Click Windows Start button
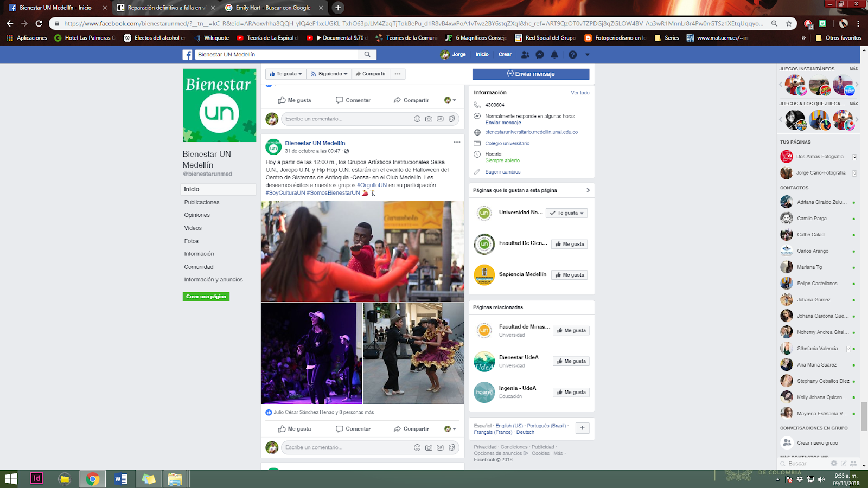Image resolution: width=868 pixels, height=488 pixels. tap(11, 478)
